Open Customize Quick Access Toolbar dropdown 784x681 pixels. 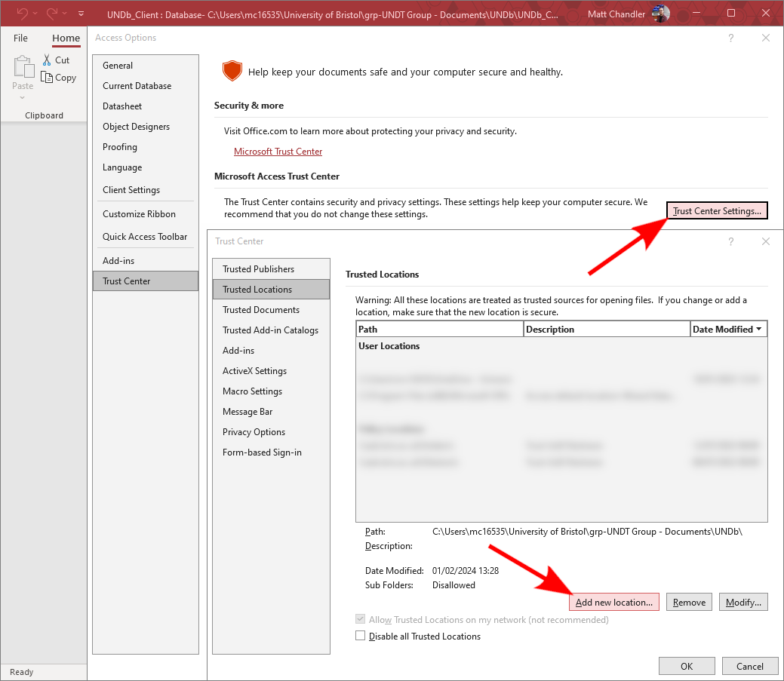pyautogui.click(x=81, y=14)
